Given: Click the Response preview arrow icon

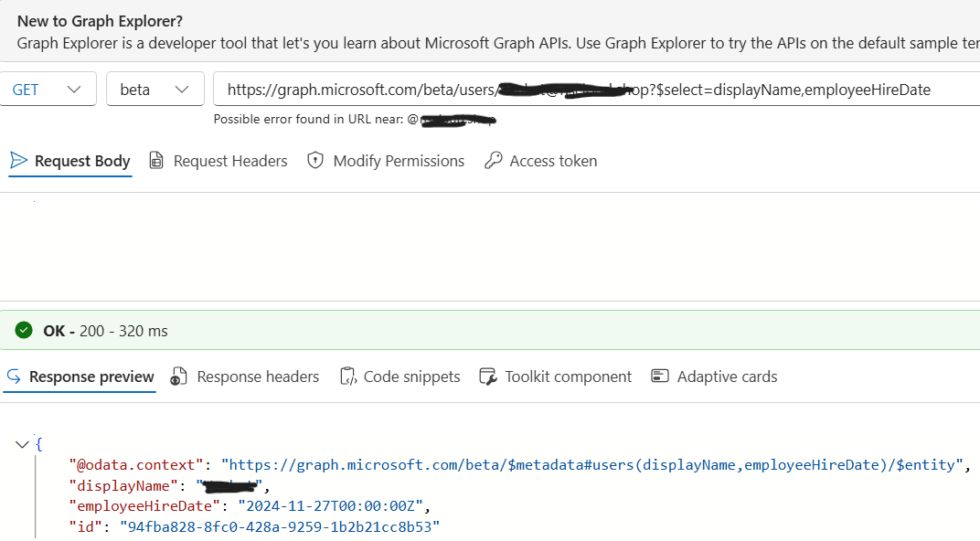Looking at the screenshot, I should pos(14,377).
